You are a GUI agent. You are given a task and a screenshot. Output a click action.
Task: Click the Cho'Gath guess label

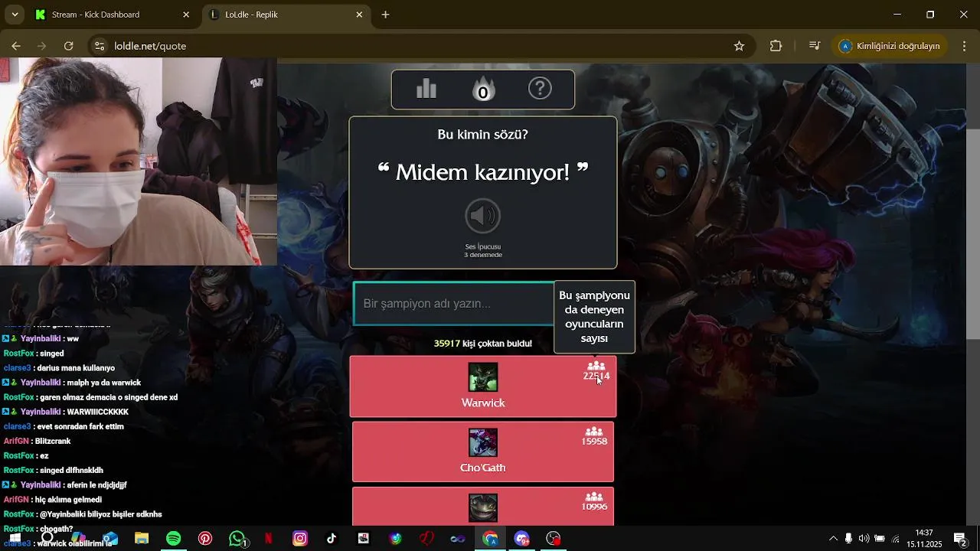click(x=483, y=468)
